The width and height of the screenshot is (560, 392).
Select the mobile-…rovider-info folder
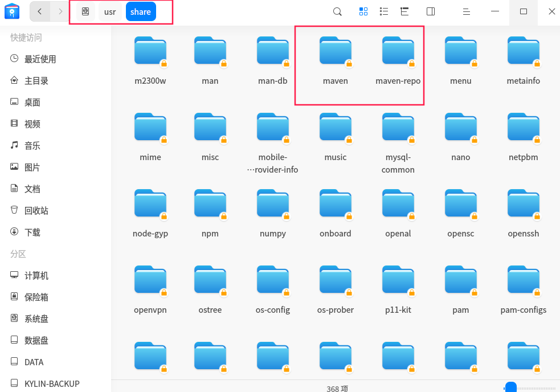272,143
